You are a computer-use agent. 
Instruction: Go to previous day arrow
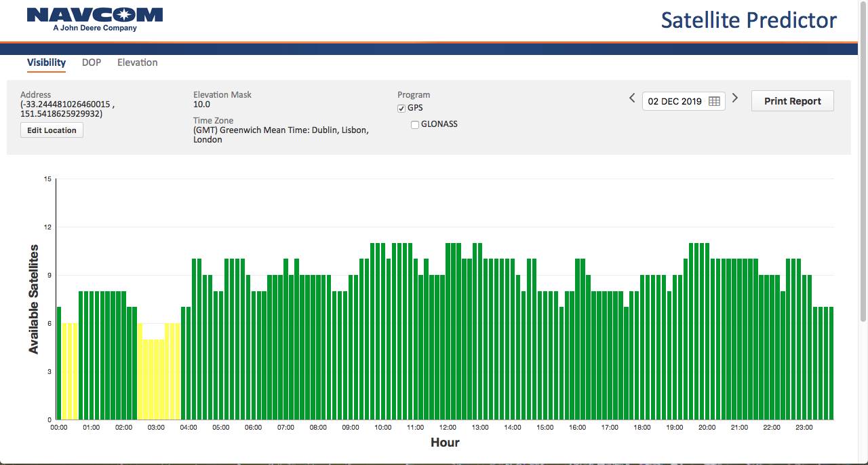click(632, 99)
